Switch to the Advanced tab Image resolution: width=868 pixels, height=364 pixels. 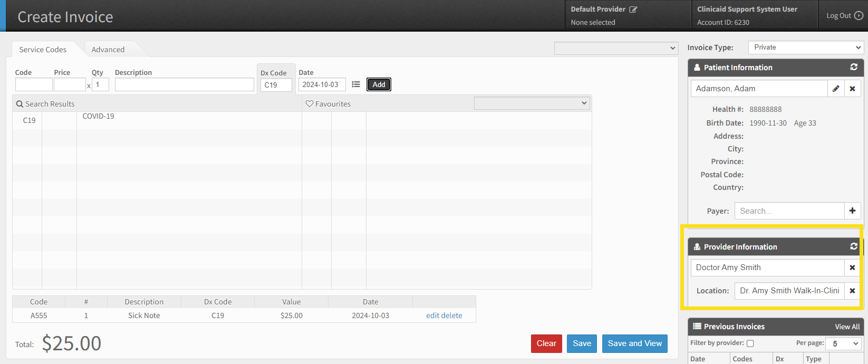[x=108, y=50]
